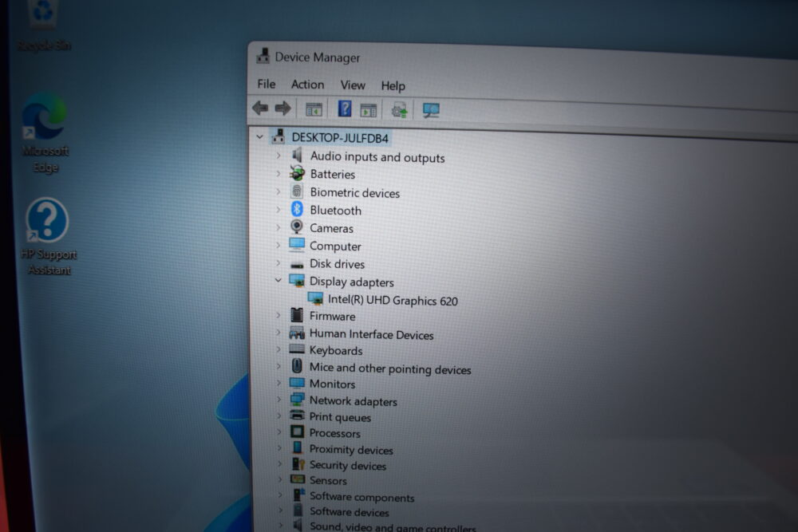Expand the Audio inputs and outputs chevron

[279, 155]
